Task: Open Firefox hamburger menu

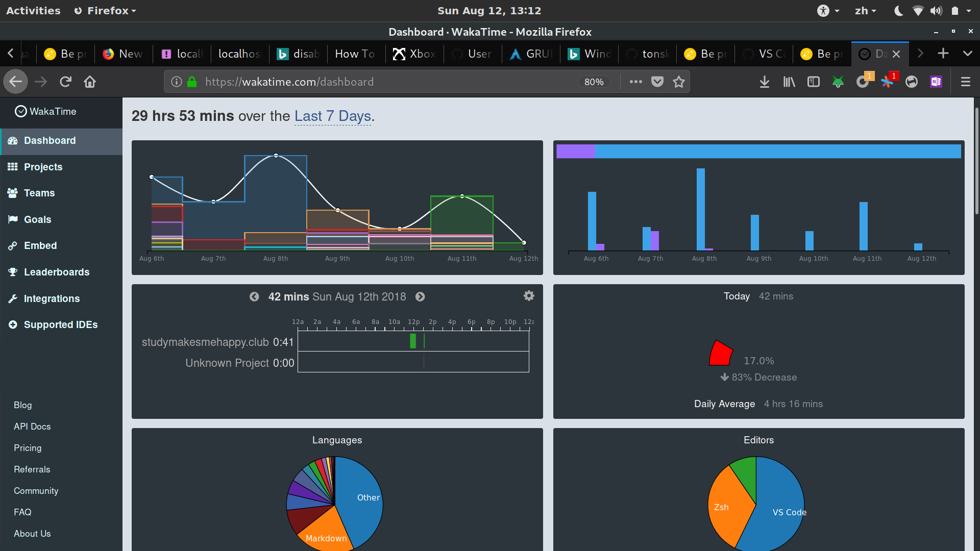Action: tap(965, 82)
